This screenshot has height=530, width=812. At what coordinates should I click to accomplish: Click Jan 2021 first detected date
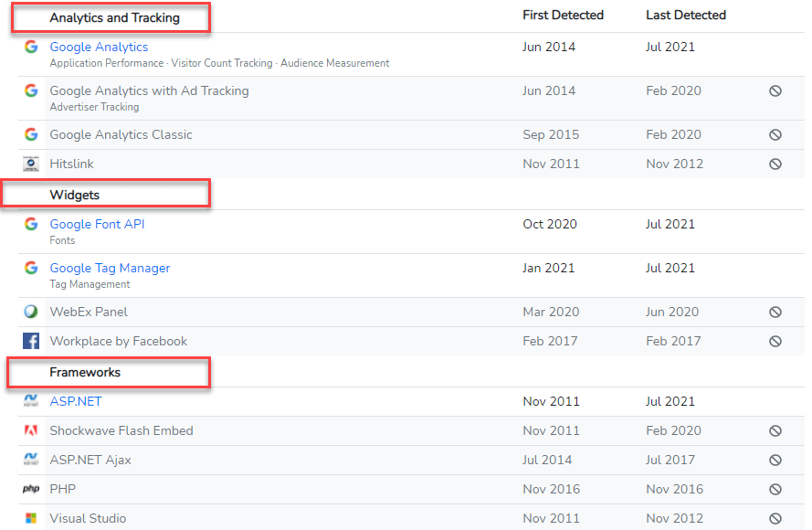click(x=548, y=268)
